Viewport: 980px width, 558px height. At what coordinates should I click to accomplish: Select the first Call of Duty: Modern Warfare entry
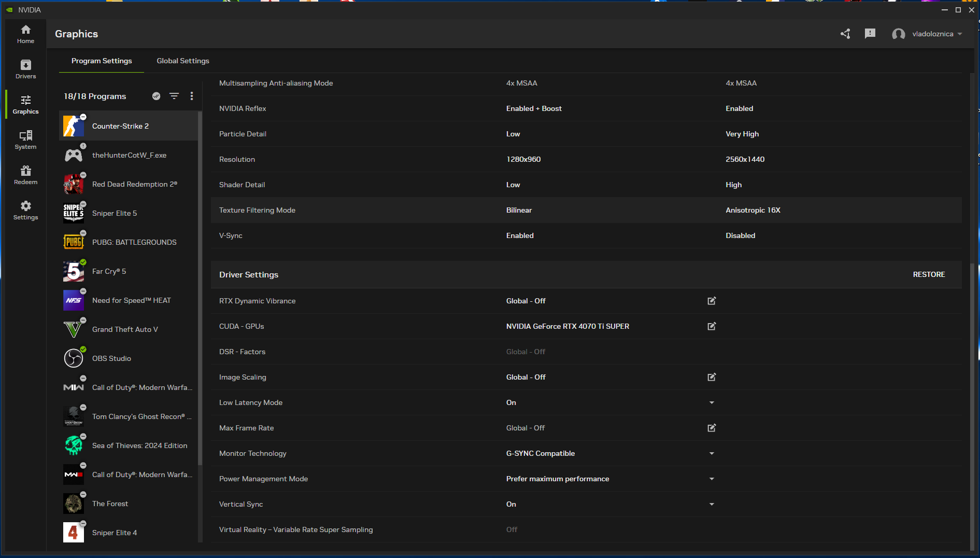[129, 387]
